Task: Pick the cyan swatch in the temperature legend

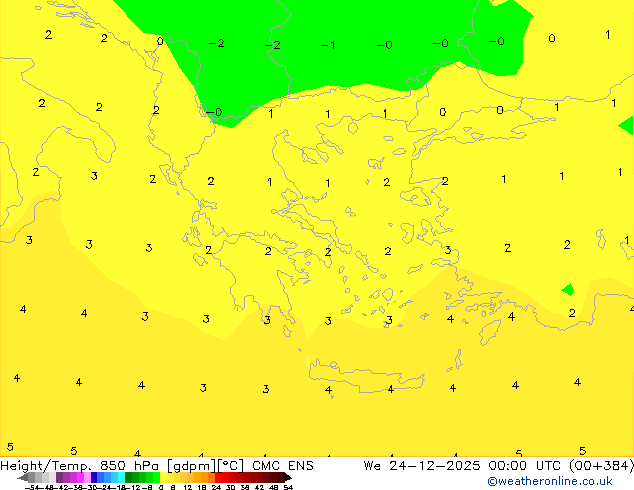Action: pyautogui.click(x=122, y=478)
